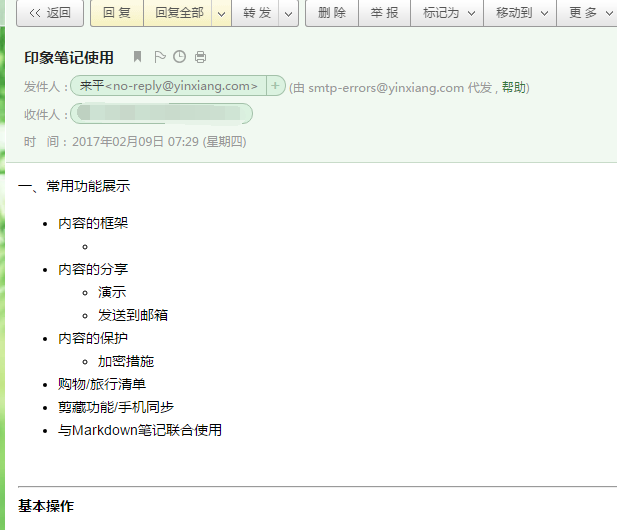Click the email subject 印象笔记使用
Viewport: 617px width, 530px height.
(x=69, y=57)
